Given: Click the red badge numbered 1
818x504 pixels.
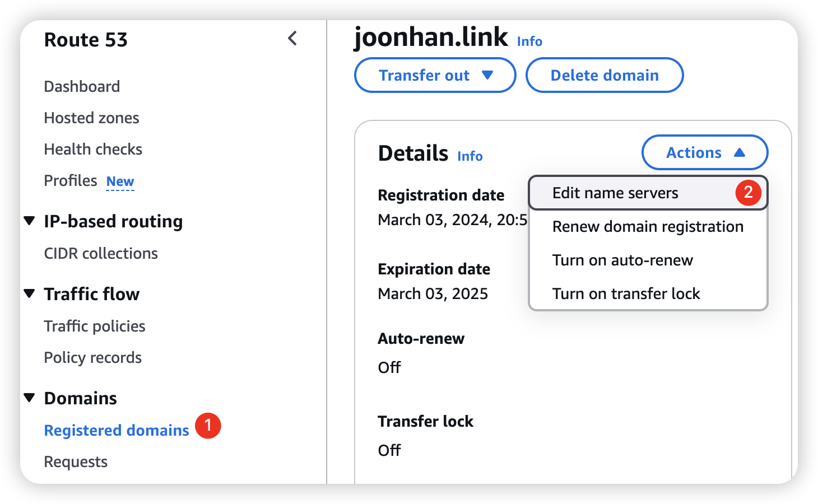Looking at the screenshot, I should pyautogui.click(x=208, y=426).
